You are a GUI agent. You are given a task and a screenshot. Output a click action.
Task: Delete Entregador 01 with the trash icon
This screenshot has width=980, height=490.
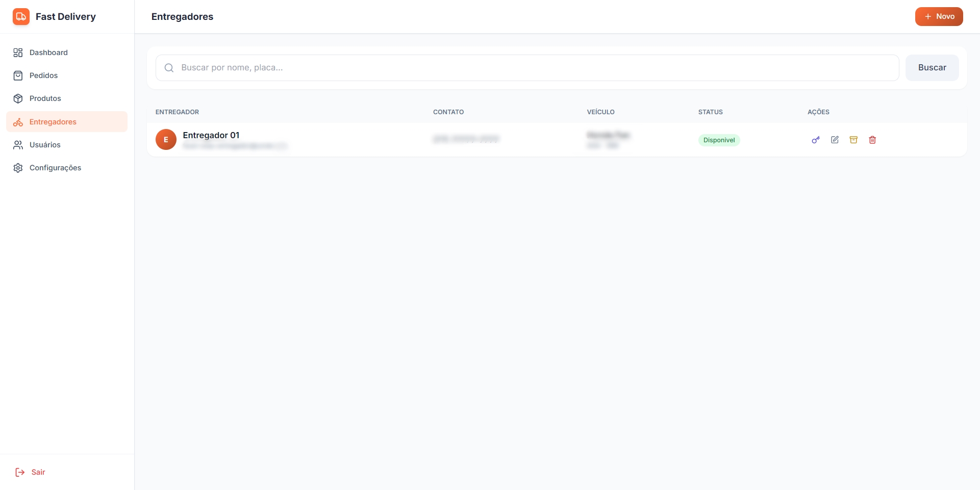point(872,140)
